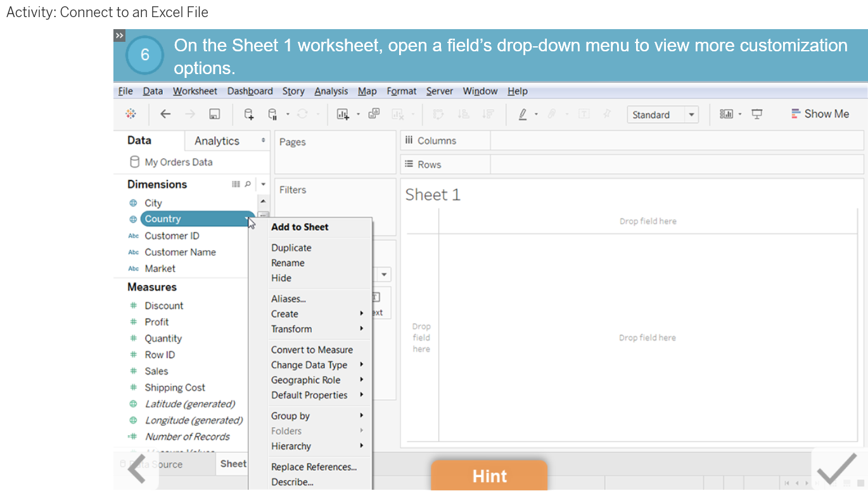Click the Sort Descending toolbar icon

click(487, 114)
